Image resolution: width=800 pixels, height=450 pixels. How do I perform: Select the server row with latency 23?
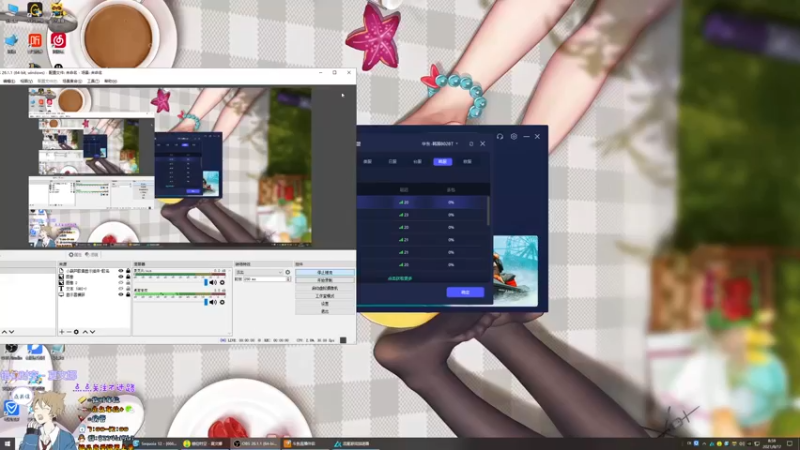(423, 215)
